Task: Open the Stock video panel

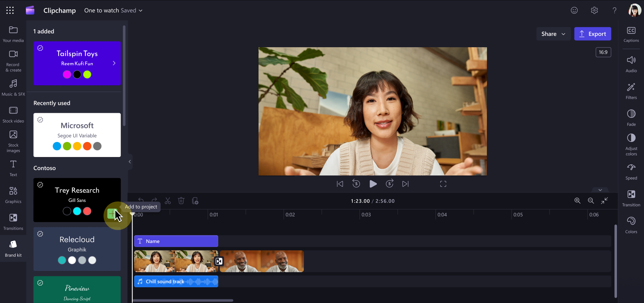Action: pos(13,114)
